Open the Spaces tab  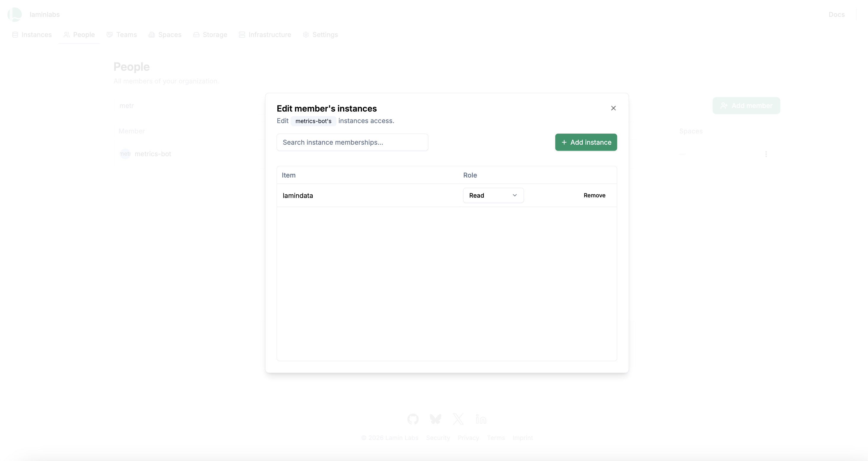(165, 35)
